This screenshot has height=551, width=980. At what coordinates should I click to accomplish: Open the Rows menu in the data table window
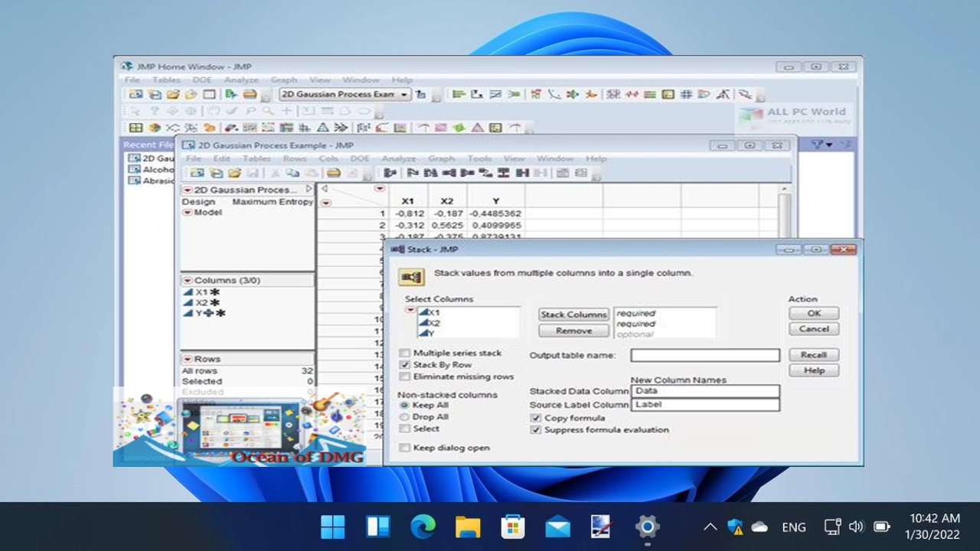(295, 158)
